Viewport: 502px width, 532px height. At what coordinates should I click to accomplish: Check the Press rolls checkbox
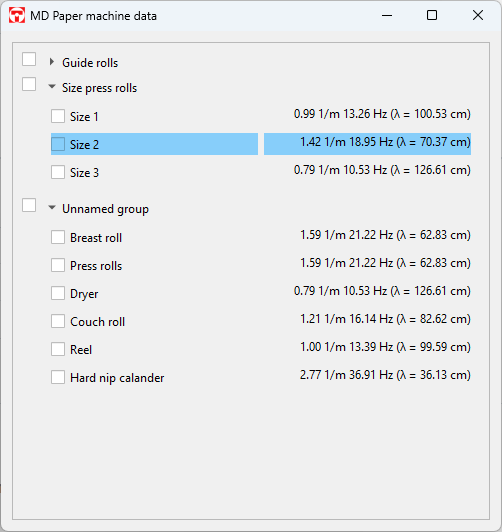58,265
